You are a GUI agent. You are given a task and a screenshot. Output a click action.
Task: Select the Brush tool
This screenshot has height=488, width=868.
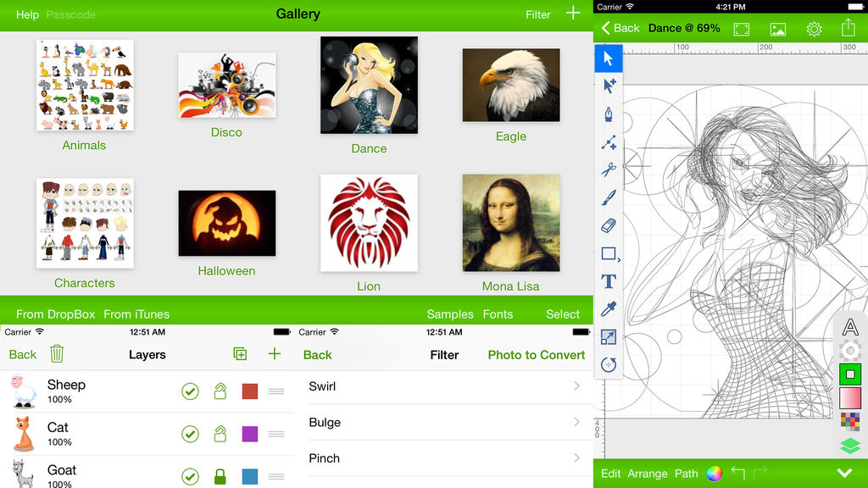pos(609,197)
